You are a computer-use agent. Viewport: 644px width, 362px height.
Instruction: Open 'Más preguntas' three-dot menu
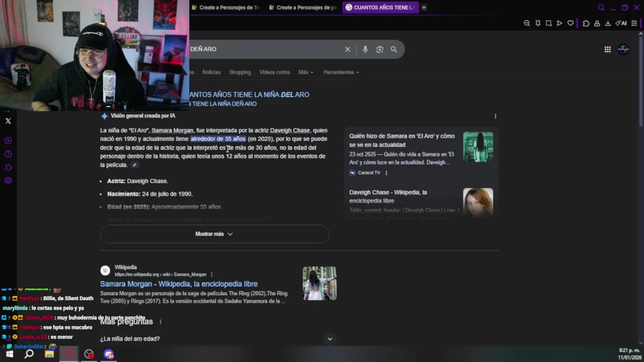pyautogui.click(x=160, y=322)
